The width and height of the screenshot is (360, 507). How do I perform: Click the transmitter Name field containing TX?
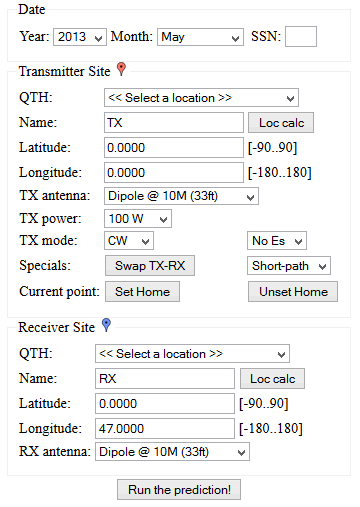(174, 123)
